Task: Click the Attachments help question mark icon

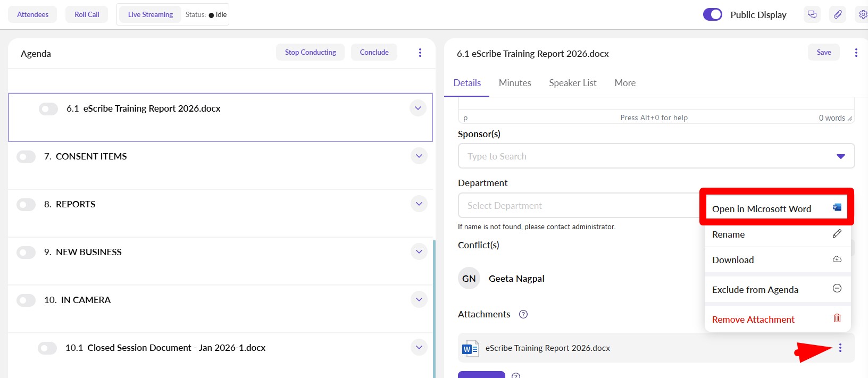Action: (523, 314)
